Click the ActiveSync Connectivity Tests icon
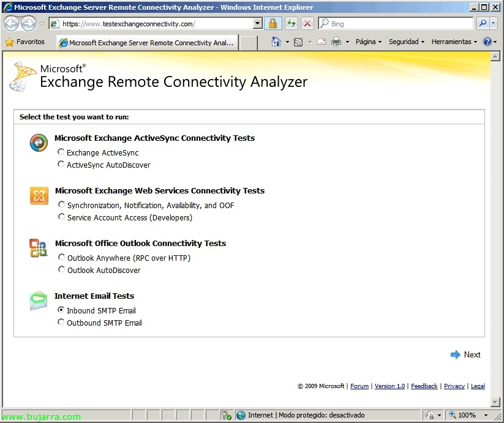 pos(39,143)
